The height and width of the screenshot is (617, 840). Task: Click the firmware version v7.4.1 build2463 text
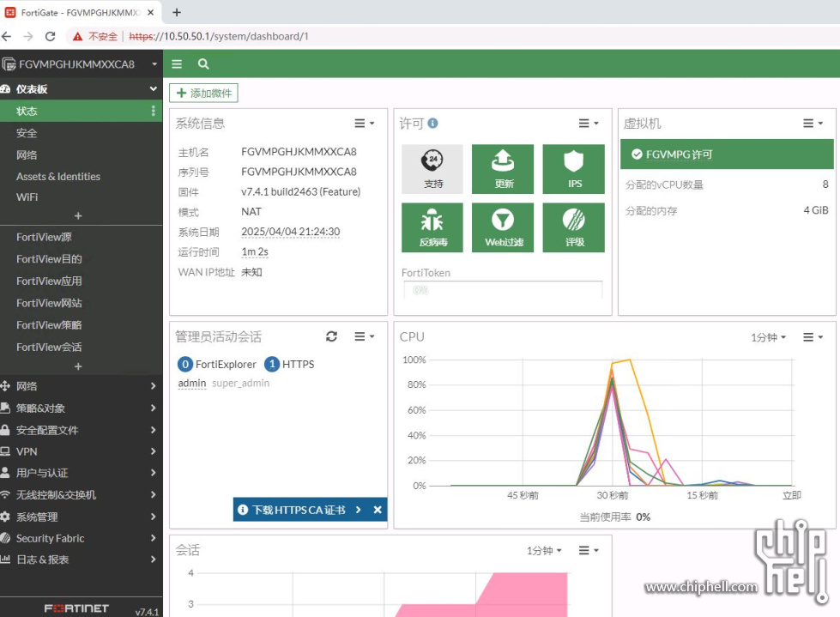pyautogui.click(x=300, y=191)
